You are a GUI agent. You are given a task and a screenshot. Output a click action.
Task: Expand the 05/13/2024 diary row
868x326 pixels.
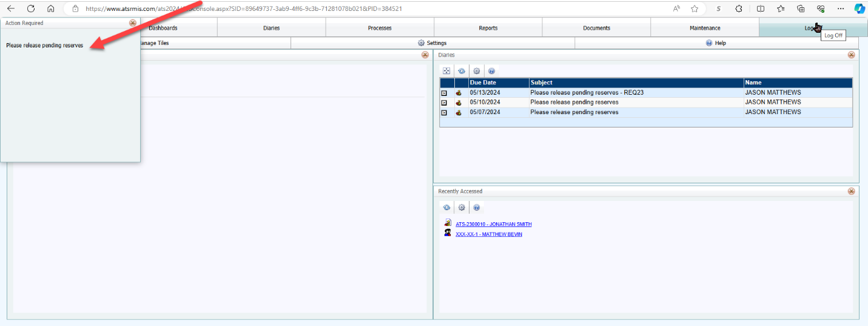[x=444, y=93]
